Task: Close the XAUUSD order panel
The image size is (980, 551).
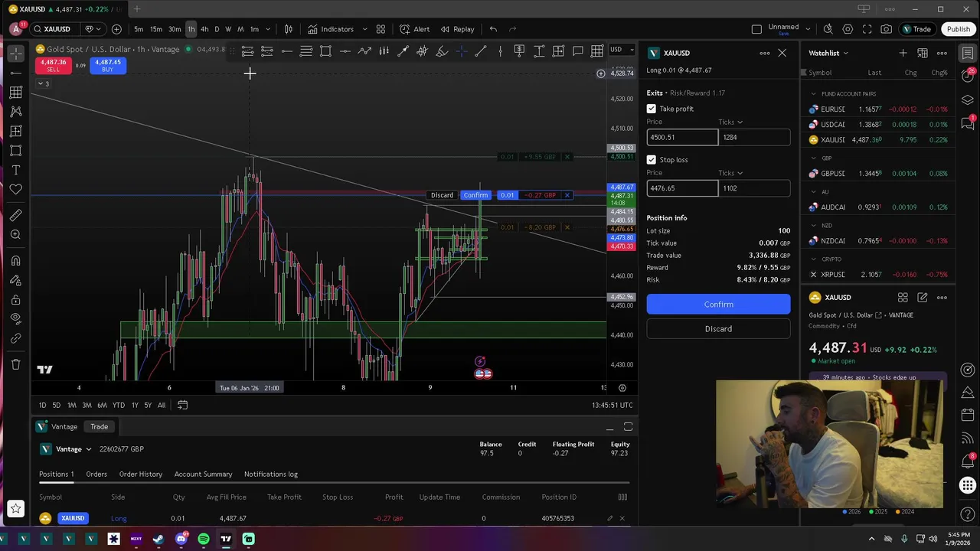Action: [782, 53]
